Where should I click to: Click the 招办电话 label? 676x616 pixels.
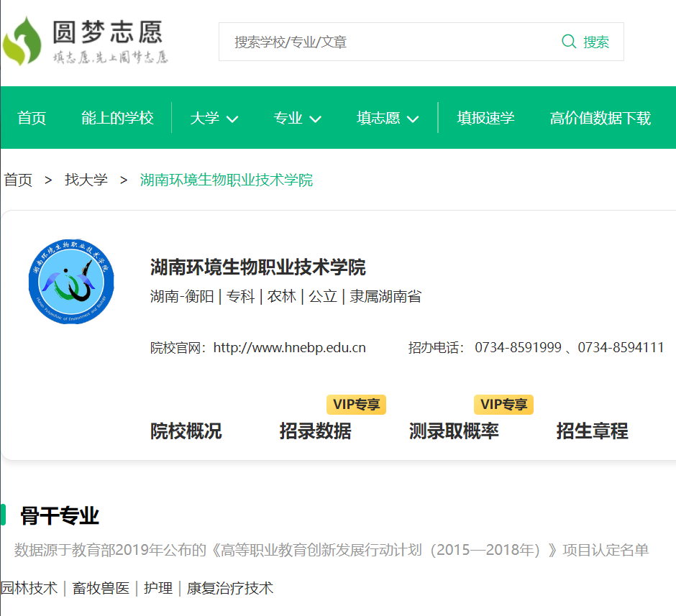pyautogui.click(x=435, y=347)
